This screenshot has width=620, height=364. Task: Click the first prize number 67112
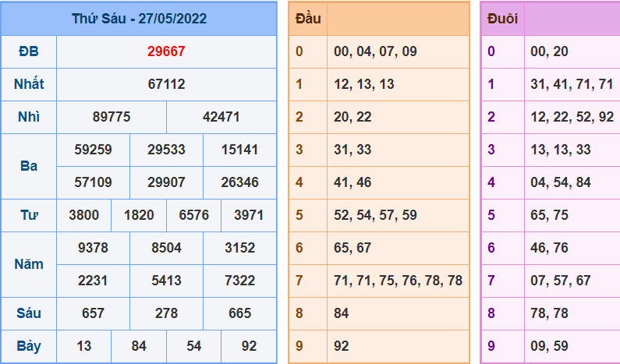[x=166, y=84]
